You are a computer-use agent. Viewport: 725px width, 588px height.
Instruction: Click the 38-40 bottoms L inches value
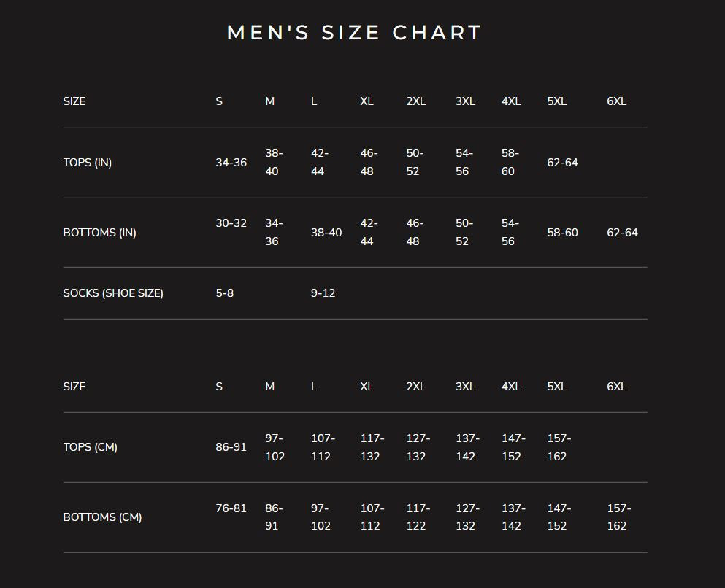point(326,233)
